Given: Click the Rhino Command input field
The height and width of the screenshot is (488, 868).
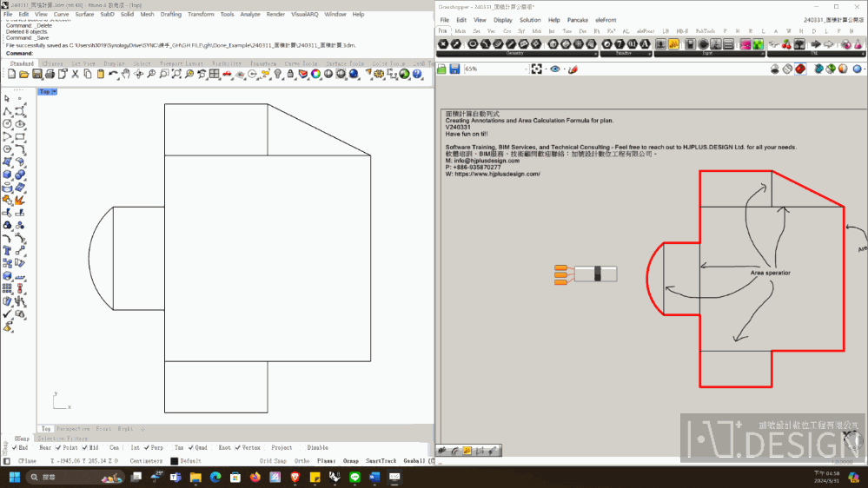Looking at the screenshot, I should pos(233,53).
